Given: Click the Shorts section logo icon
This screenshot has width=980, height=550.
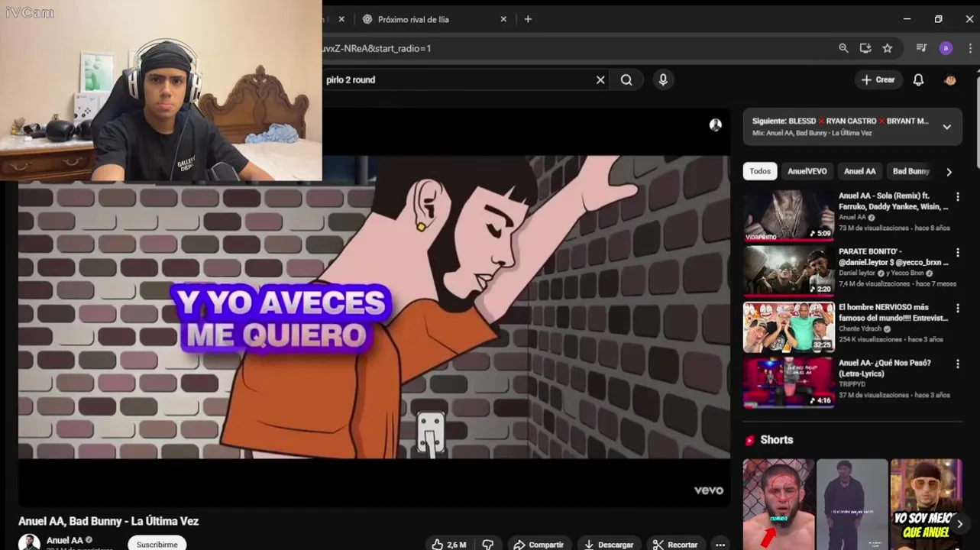Looking at the screenshot, I should coord(749,440).
